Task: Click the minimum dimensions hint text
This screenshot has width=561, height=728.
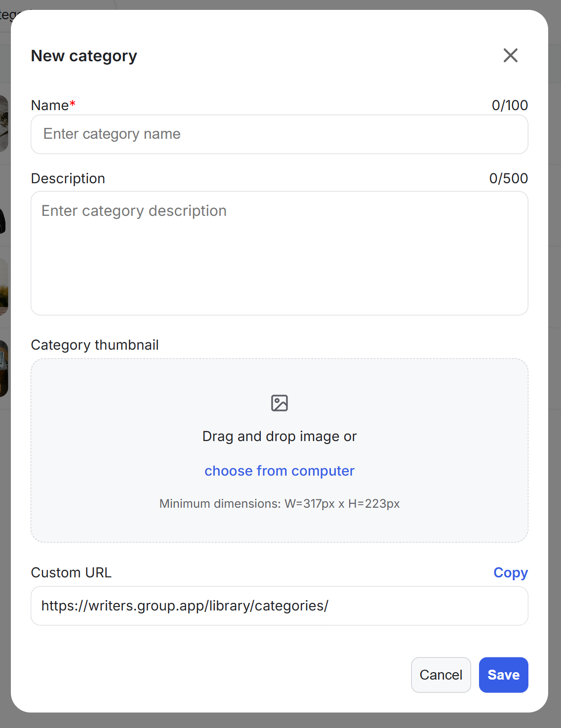Action: [280, 504]
